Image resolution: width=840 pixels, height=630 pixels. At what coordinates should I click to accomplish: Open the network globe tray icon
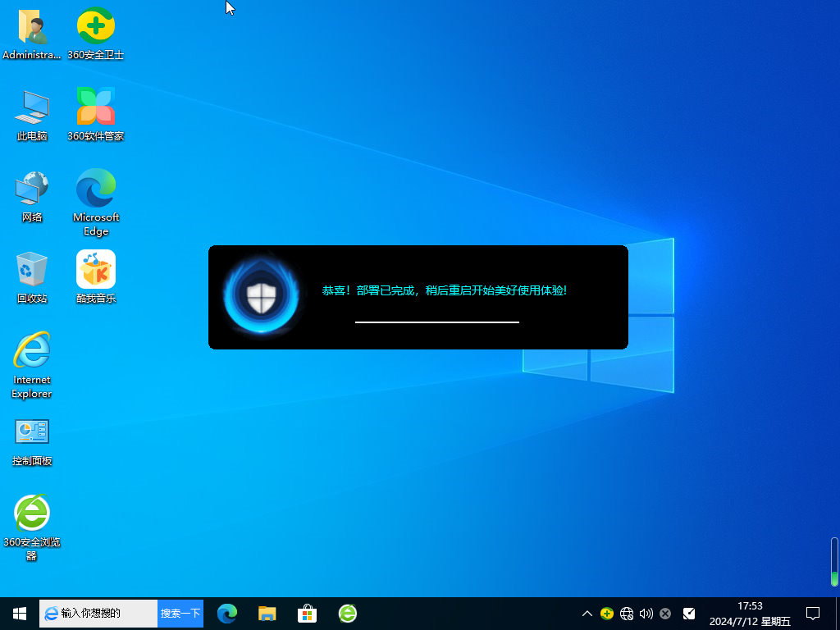pos(626,614)
